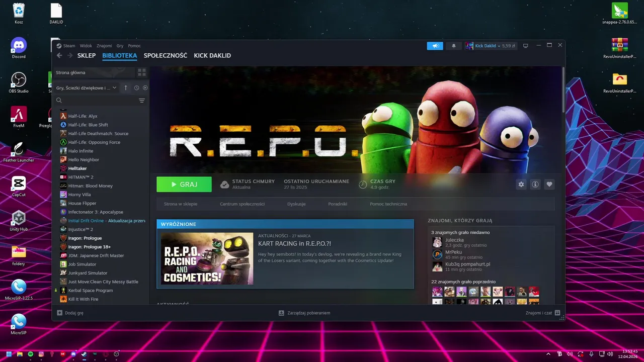644x362 pixels.
Task: Open the Discord desktop shortcut
Action: click(19, 48)
